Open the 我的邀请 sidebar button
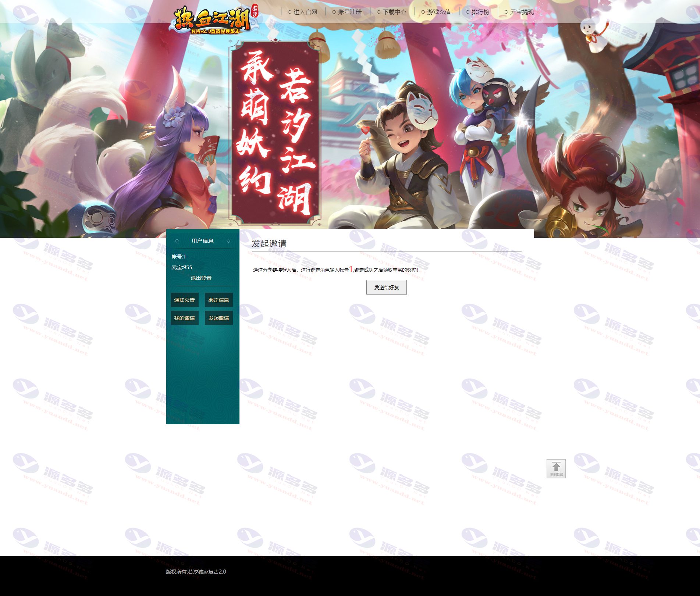The image size is (700, 596). click(x=185, y=318)
